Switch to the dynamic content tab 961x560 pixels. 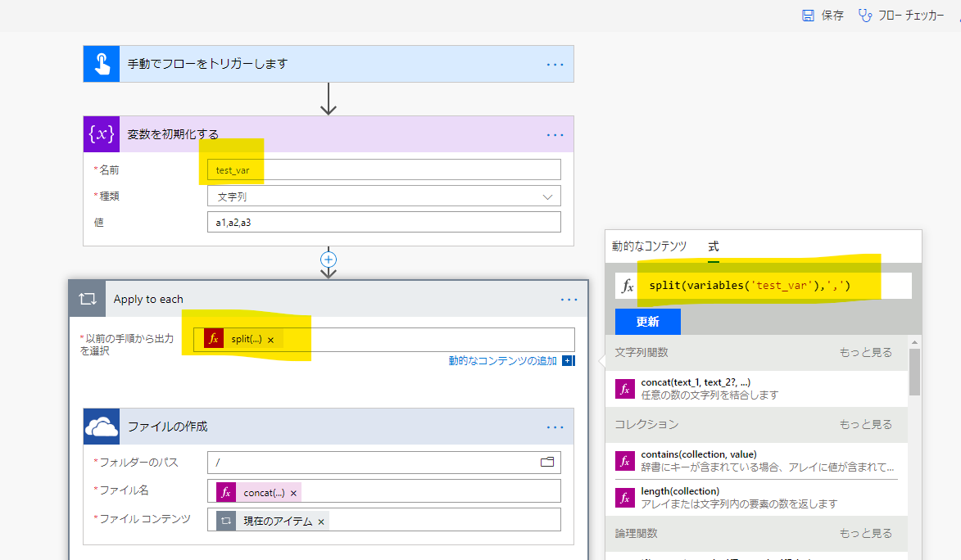[x=649, y=246]
